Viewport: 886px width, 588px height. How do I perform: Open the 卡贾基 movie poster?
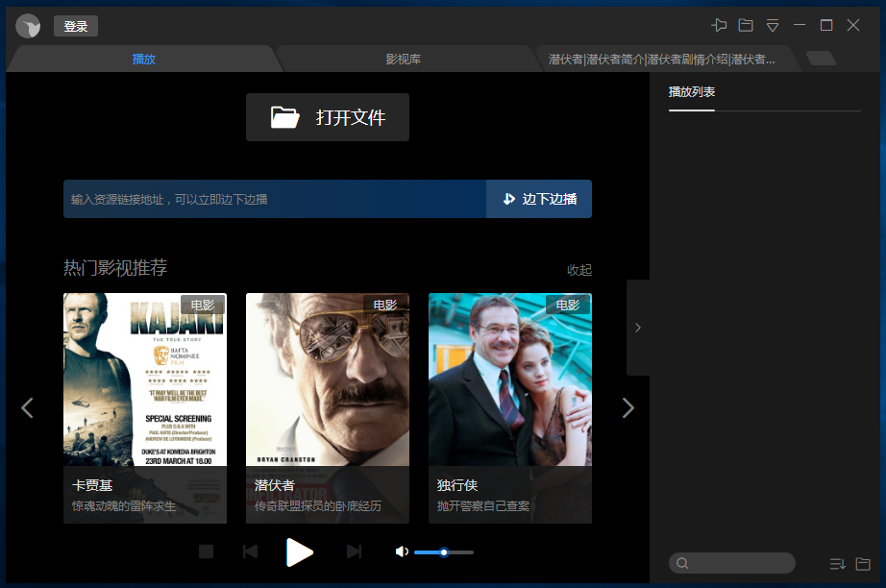tap(145, 380)
